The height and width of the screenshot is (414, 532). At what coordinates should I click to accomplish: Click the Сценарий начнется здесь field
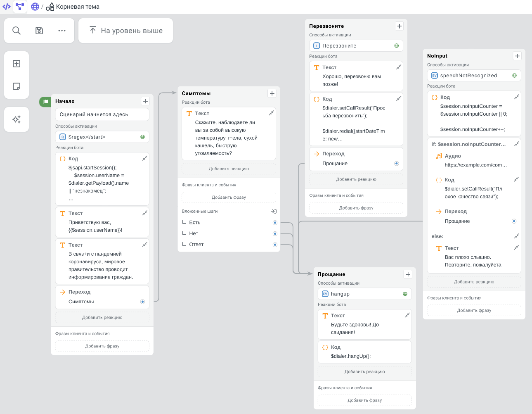[102, 114]
